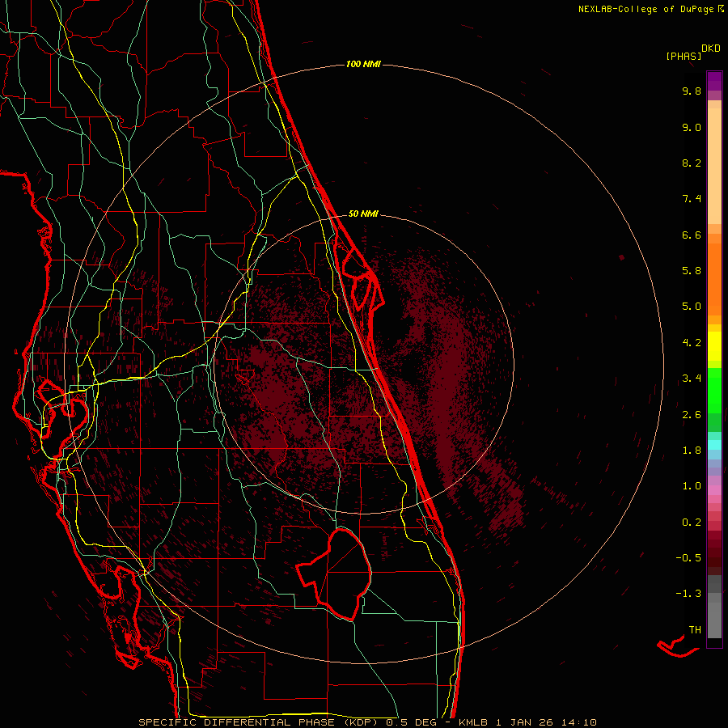This screenshot has height=728, width=728.
Task: Click the 1.0 value on the color scale
Action: [x=692, y=486]
